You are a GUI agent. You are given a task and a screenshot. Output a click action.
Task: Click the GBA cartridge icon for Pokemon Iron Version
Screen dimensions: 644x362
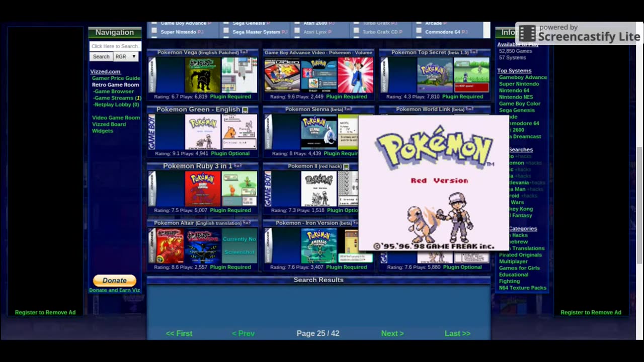coord(268,245)
